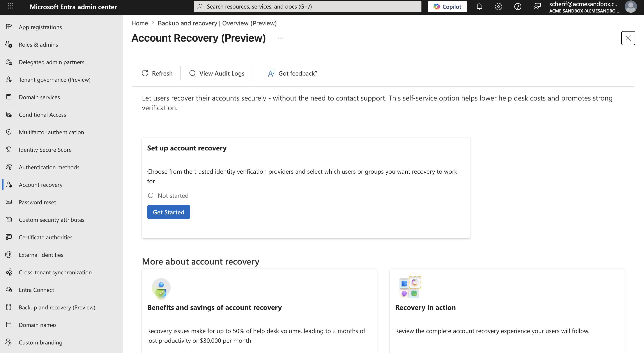This screenshot has height=353, width=644.
Task: Select the Not started status circle
Action: tap(150, 196)
